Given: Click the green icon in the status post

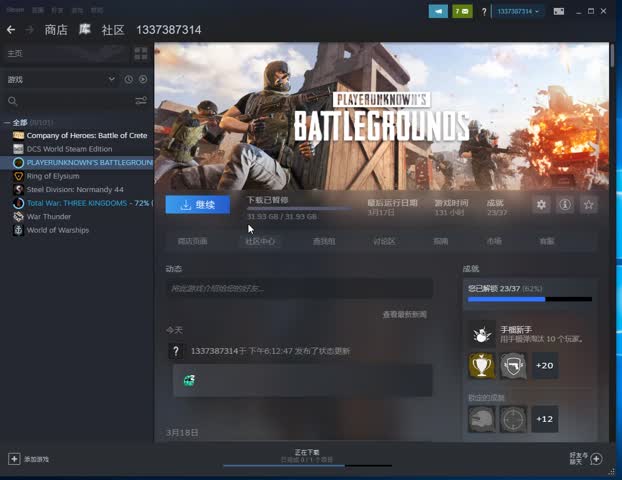Looking at the screenshot, I should (x=189, y=380).
